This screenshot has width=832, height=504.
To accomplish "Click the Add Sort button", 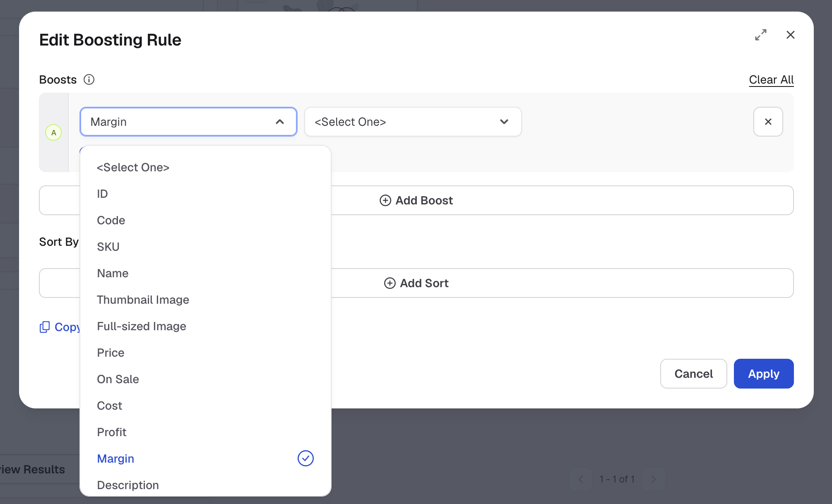I will click(416, 283).
